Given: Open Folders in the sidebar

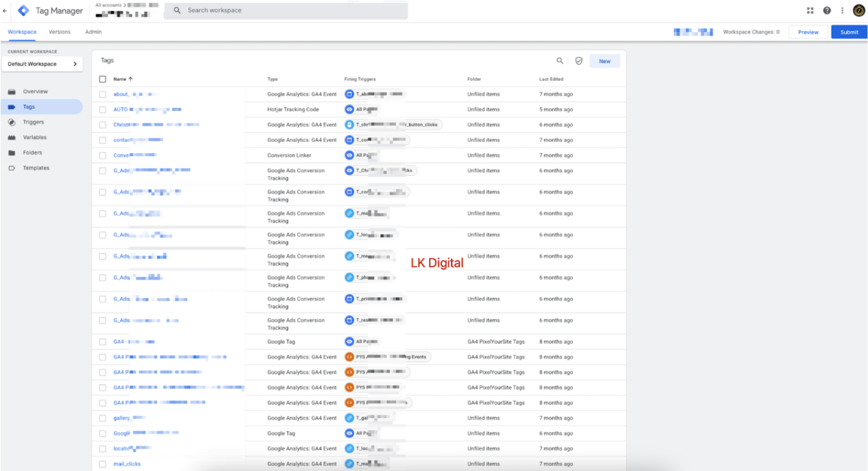Looking at the screenshot, I should (x=32, y=153).
